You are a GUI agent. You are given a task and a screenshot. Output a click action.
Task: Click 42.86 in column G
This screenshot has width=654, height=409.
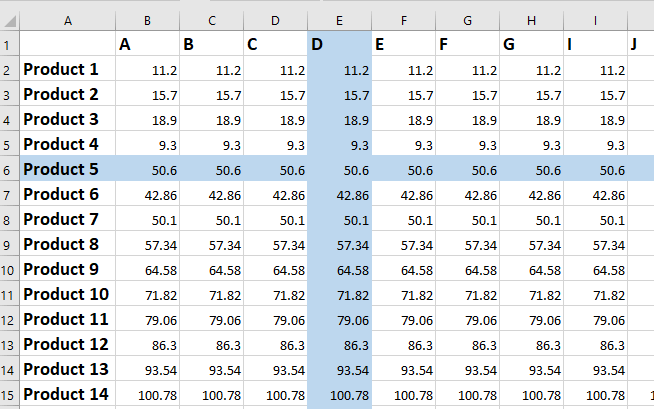[x=467, y=195]
